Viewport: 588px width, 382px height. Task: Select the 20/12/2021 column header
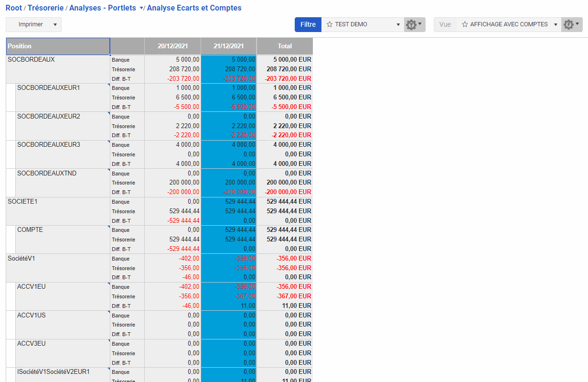[x=172, y=46]
